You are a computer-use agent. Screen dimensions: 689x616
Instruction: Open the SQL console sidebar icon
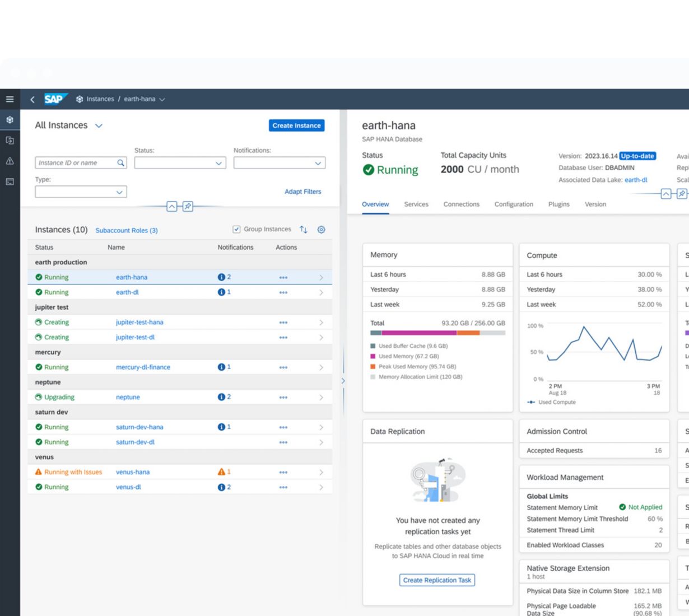(10, 181)
